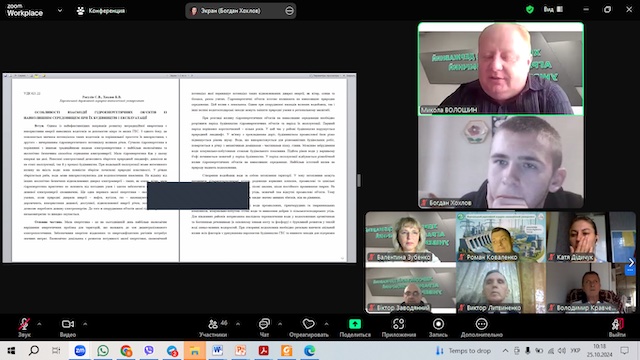Open options on Экран (Богдан Хохлов) pill
Screen dimensions: 640x360
click(x=289, y=11)
